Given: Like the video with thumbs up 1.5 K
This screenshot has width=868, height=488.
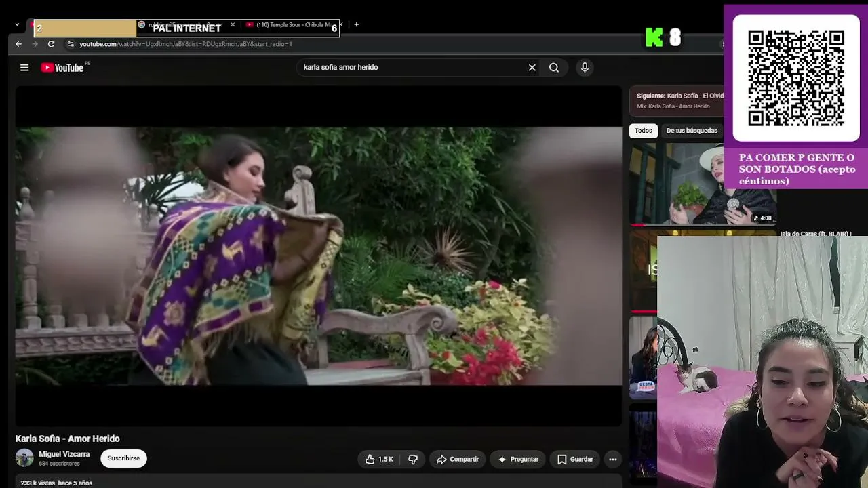Looking at the screenshot, I should point(379,459).
